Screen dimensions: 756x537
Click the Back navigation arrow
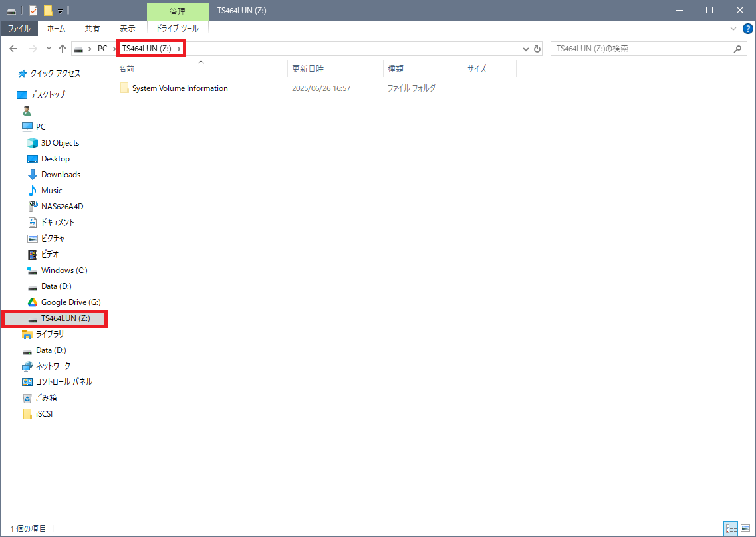click(x=13, y=49)
